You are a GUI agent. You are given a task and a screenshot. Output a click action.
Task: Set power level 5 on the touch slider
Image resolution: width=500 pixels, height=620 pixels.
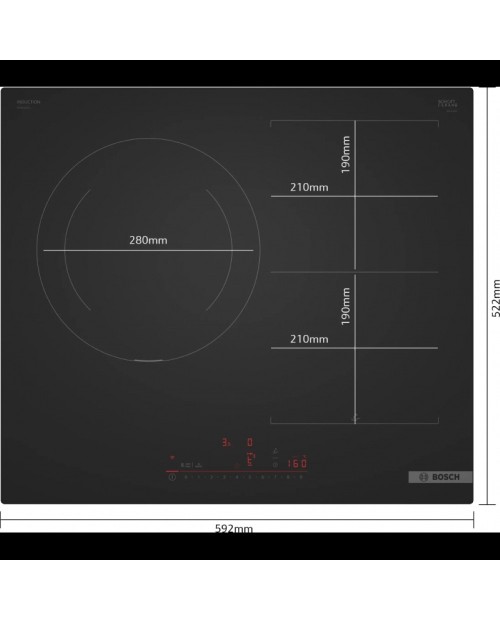pos(250,477)
